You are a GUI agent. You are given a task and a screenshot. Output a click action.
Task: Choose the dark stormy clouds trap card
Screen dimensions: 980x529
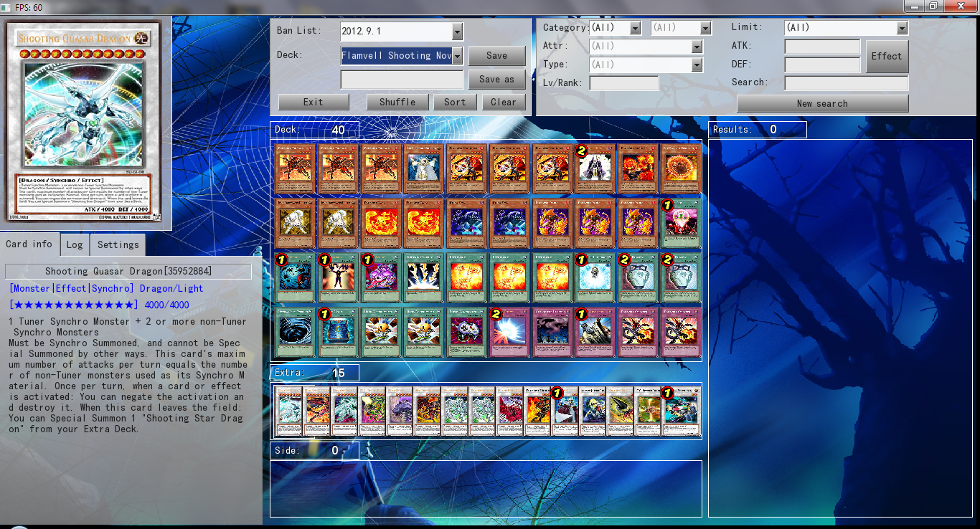click(x=552, y=332)
